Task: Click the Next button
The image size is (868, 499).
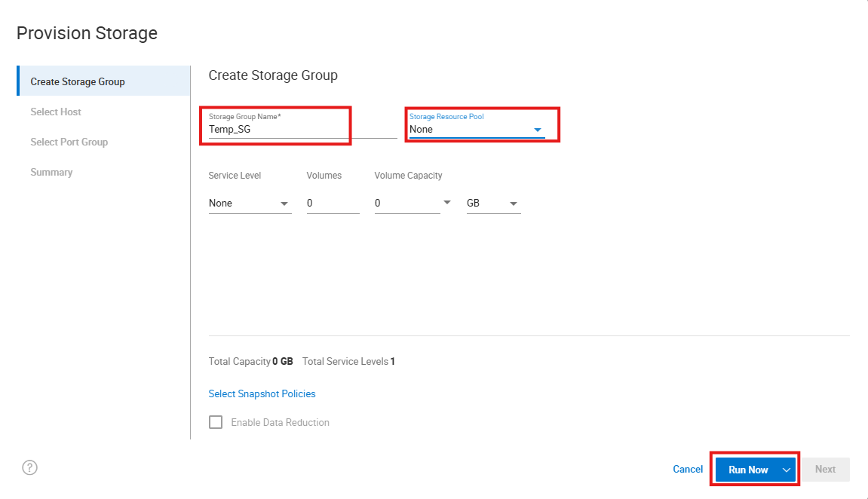Action: click(825, 469)
